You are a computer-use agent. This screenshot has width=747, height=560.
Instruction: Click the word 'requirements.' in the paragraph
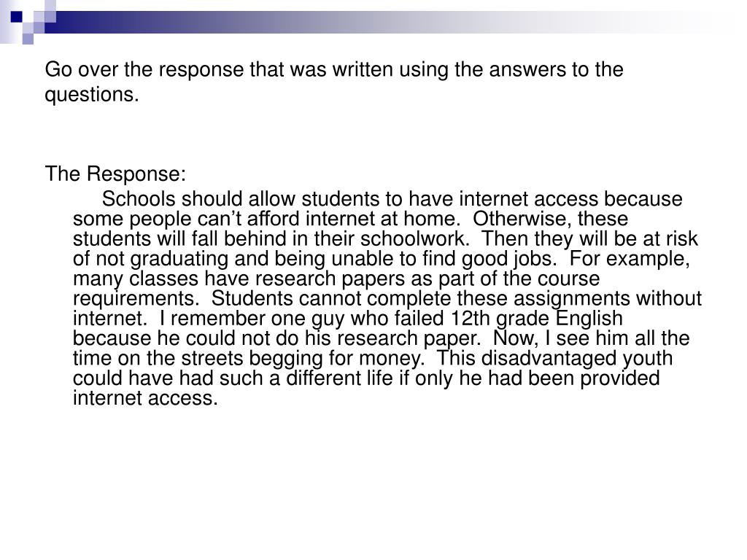click(136, 299)
